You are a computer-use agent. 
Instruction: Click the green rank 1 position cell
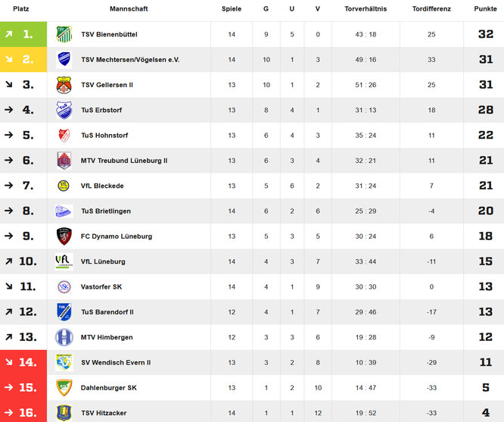[x=23, y=34]
